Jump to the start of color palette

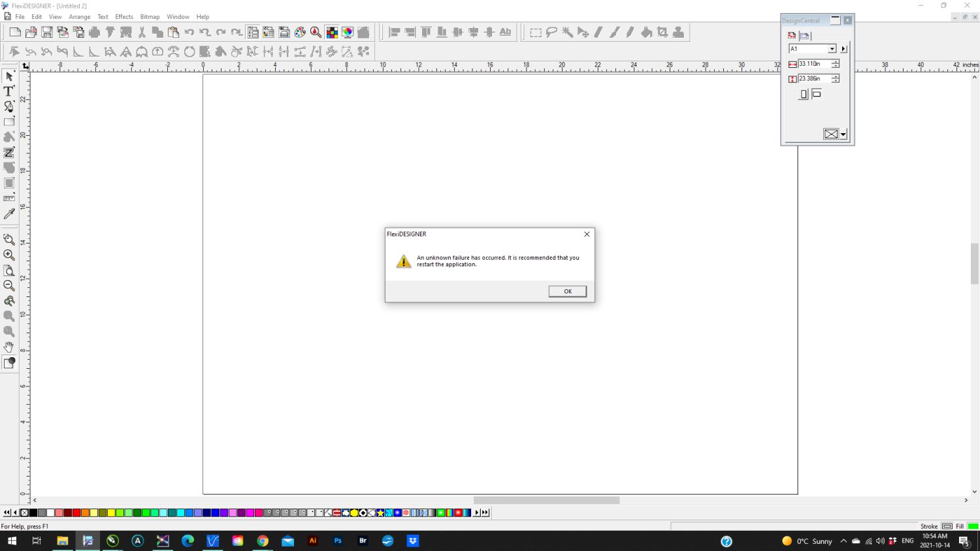point(7,512)
